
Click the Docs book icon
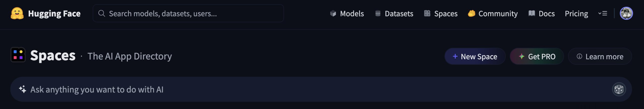532,13
